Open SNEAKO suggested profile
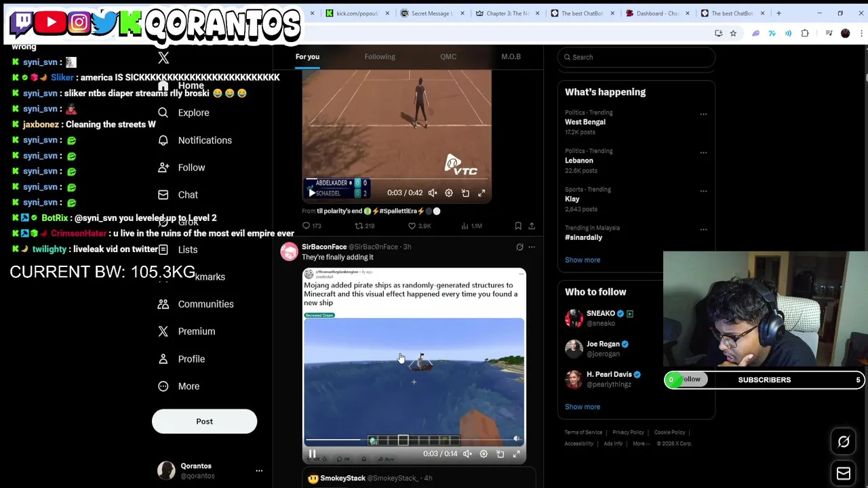The width and height of the screenshot is (868, 488). (600, 314)
